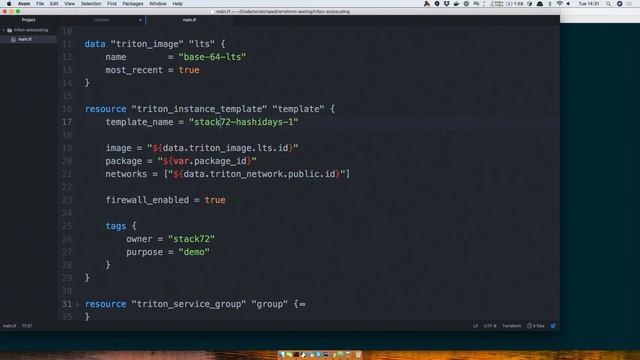The image size is (640, 360).
Task: Click cursor position 17:27 in status bar
Action: coord(27,326)
